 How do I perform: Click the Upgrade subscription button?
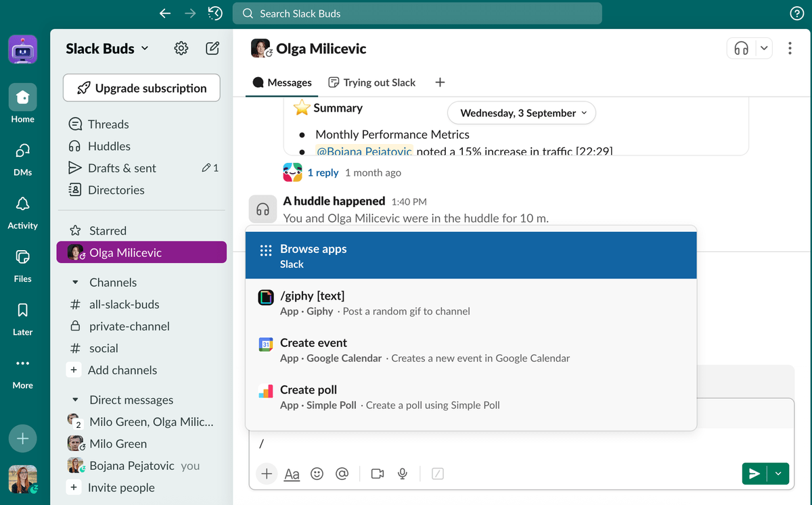(141, 88)
